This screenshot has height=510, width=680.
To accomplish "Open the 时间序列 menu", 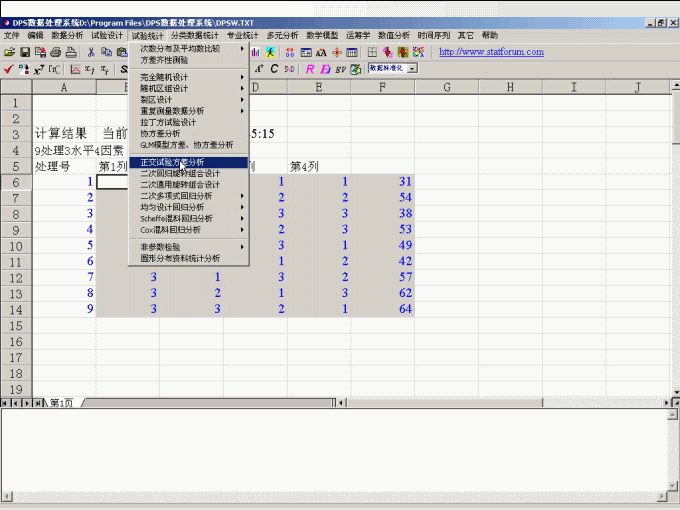I will click(435, 35).
